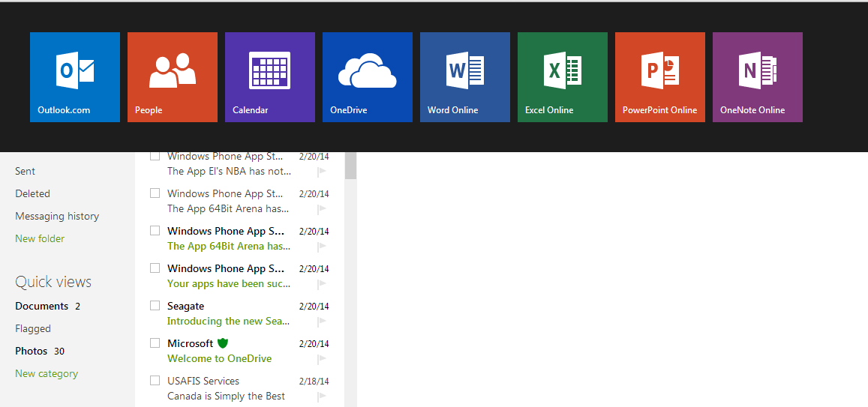Open the Sent folder
The width and height of the screenshot is (868, 407).
point(25,172)
